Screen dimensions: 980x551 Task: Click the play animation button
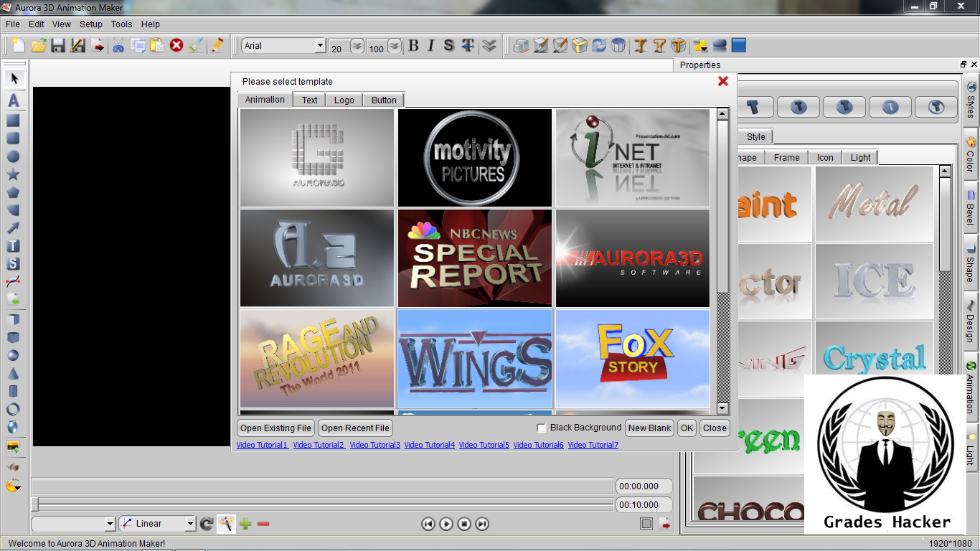coord(446,524)
